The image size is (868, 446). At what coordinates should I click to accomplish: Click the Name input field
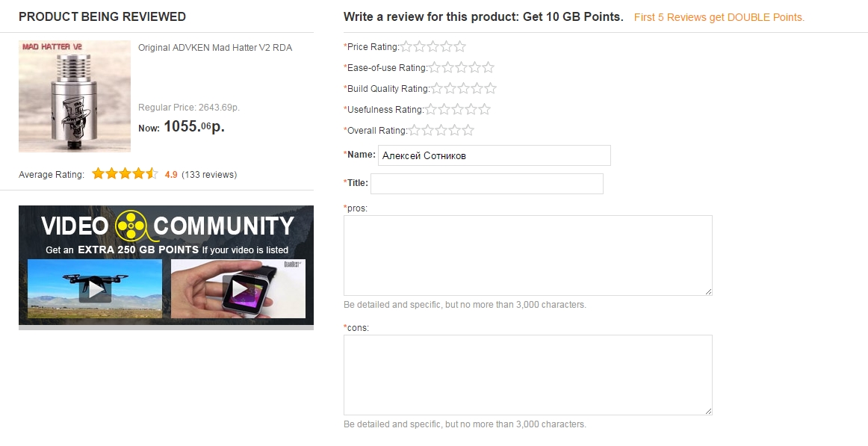click(x=494, y=155)
